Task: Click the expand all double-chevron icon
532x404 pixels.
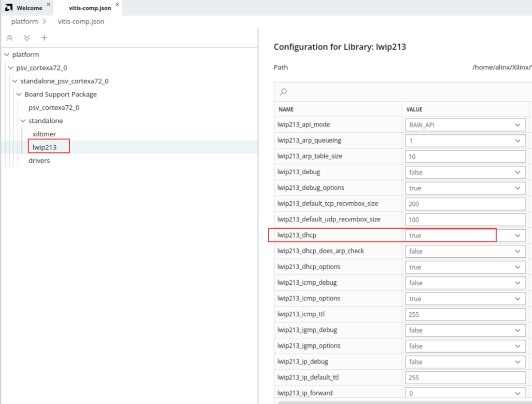Action: tap(27, 38)
